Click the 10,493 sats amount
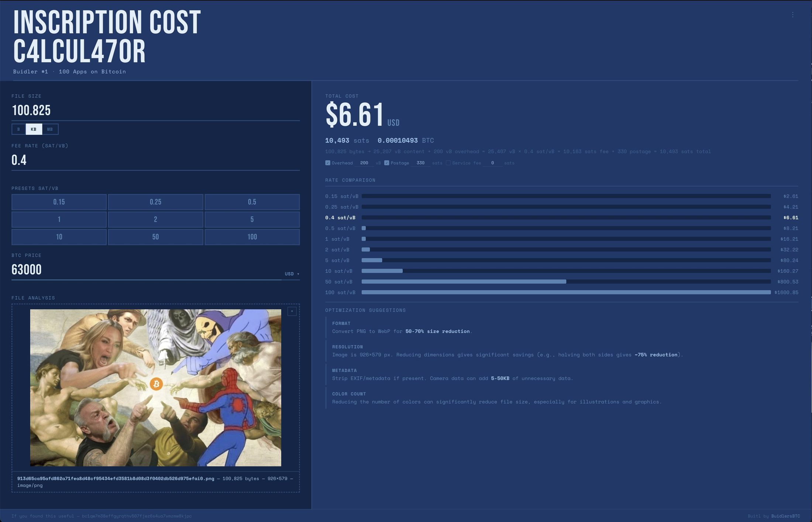The image size is (812, 522). pos(347,140)
